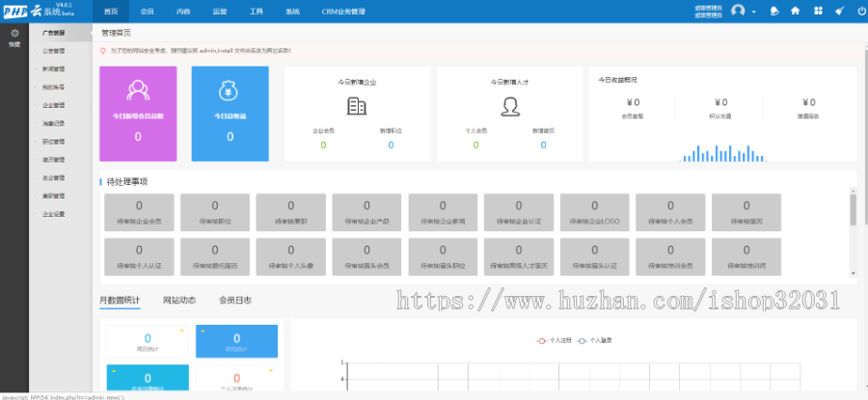Toggle the 个人注册 series in chart legend
Image resolution: width=868 pixels, height=400 pixels.
click(x=555, y=341)
